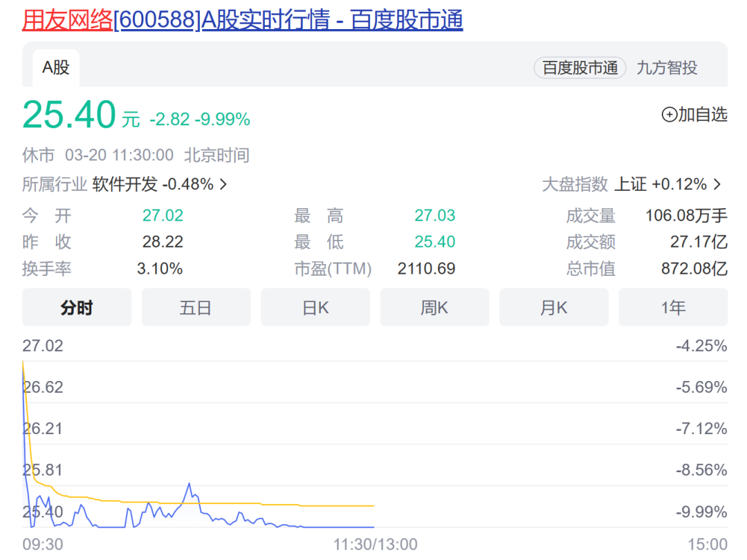This screenshot has height=560, width=747.
Task: Select the 1年 chart tab
Action: coord(673,308)
